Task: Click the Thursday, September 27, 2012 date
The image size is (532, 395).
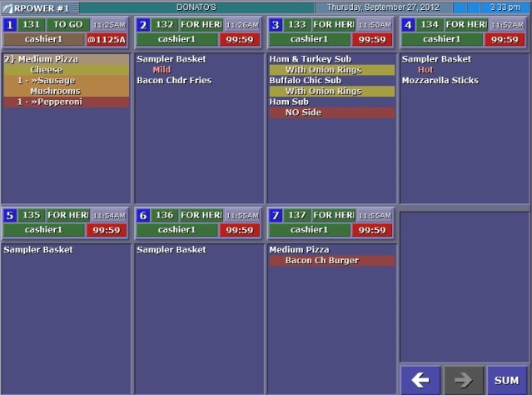Action: 384,7
